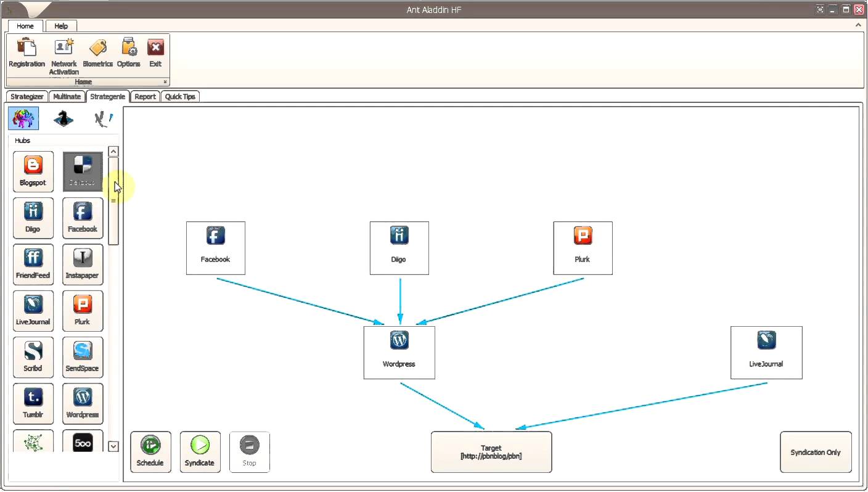Viewport: 868px width, 492px height.
Task: Click the Hubs list scrollbar thumb
Action: click(113, 201)
